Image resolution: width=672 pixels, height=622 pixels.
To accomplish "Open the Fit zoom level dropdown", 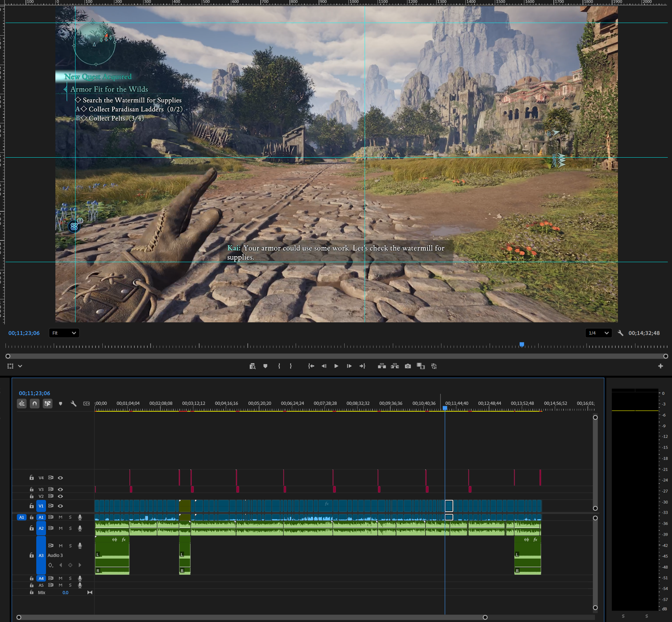I will click(x=64, y=333).
